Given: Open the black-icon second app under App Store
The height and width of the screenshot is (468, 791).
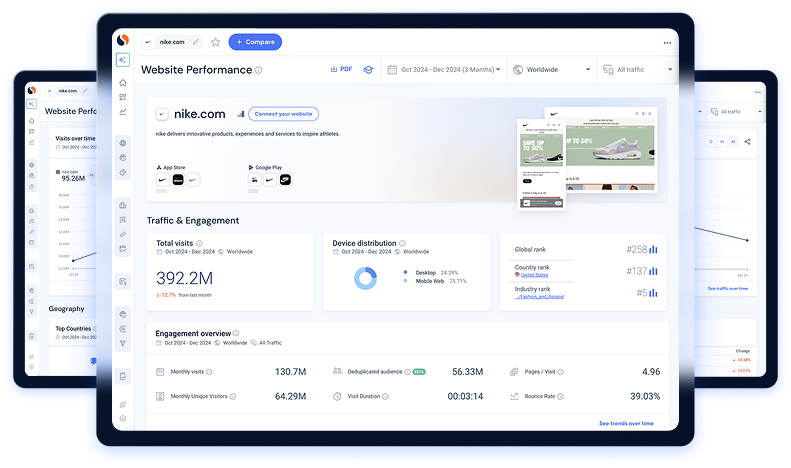Looking at the screenshot, I should pos(178,180).
